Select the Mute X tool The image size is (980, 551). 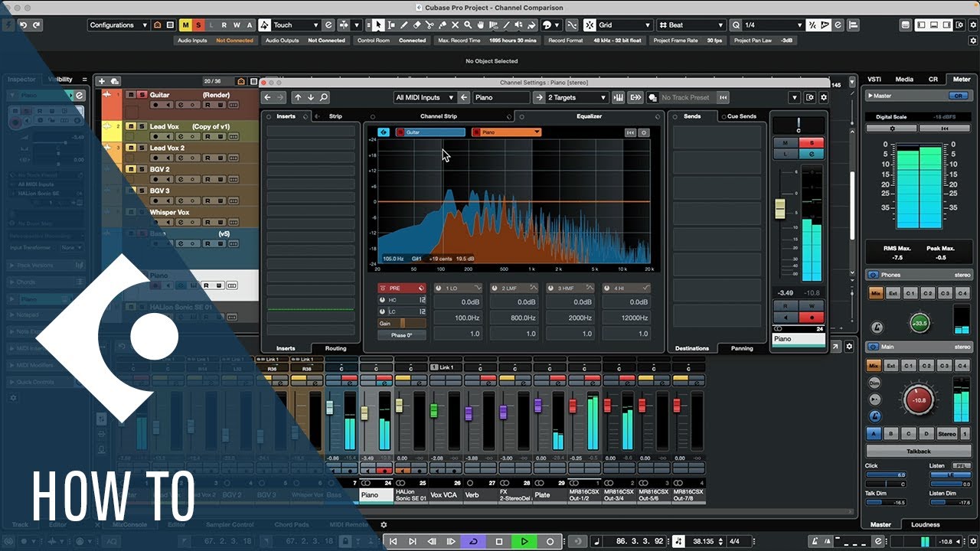[454, 25]
